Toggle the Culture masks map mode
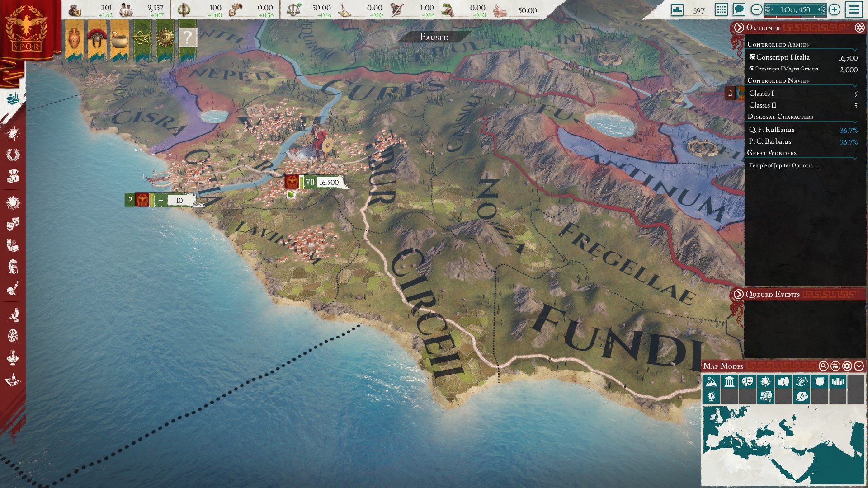868x488 pixels. 747,382
